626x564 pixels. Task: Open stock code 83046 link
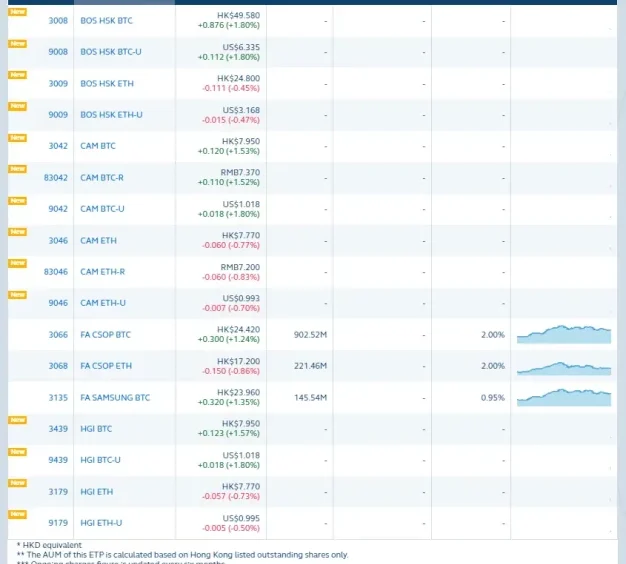(x=55, y=272)
